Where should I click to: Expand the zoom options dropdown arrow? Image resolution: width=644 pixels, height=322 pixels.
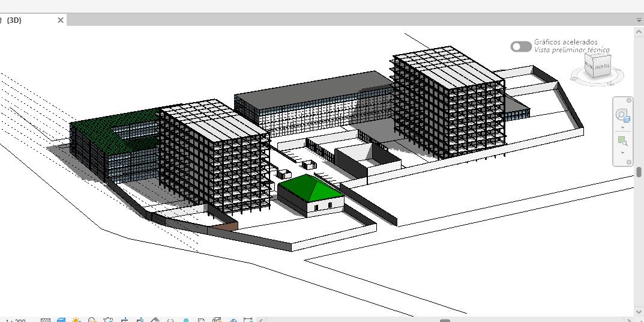click(x=622, y=153)
